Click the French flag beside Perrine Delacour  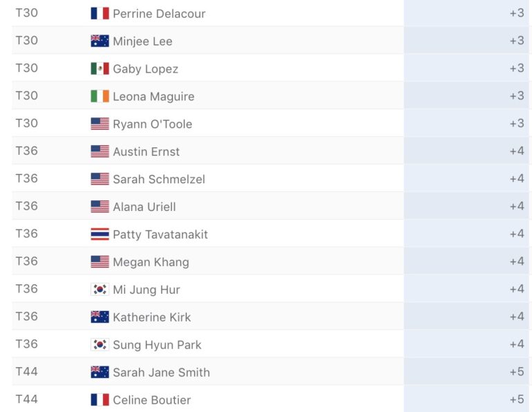[99, 13]
